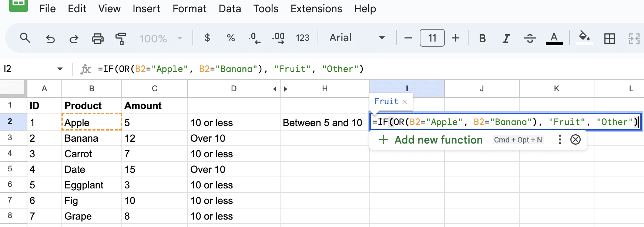The height and width of the screenshot is (227, 644).
Task: Open the Insert menu
Action: 147,9
